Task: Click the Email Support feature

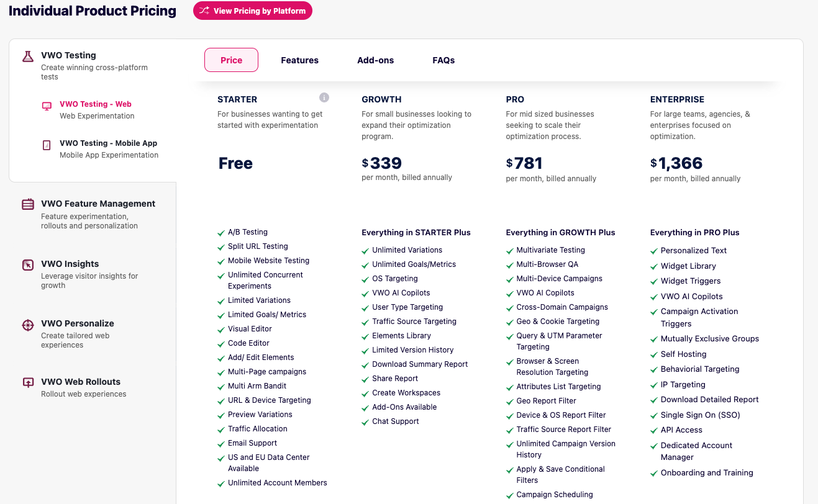Action: pyautogui.click(x=252, y=443)
